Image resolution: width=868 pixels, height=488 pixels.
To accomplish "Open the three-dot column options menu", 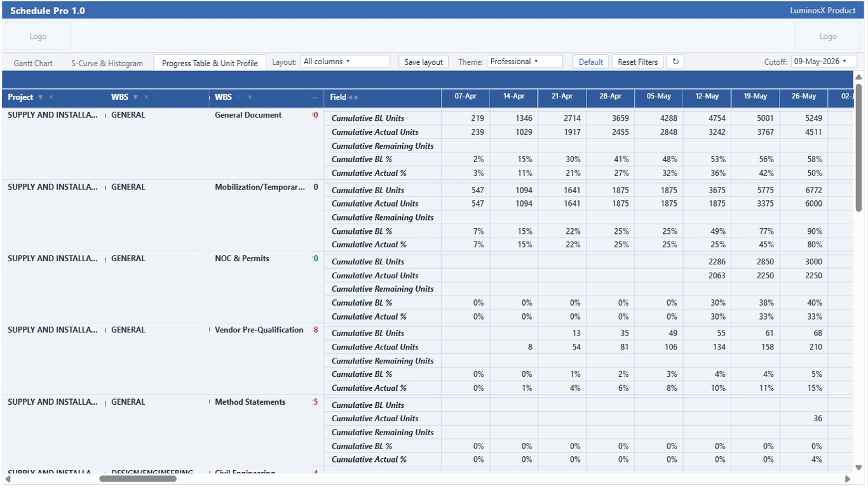I will tap(316, 97).
